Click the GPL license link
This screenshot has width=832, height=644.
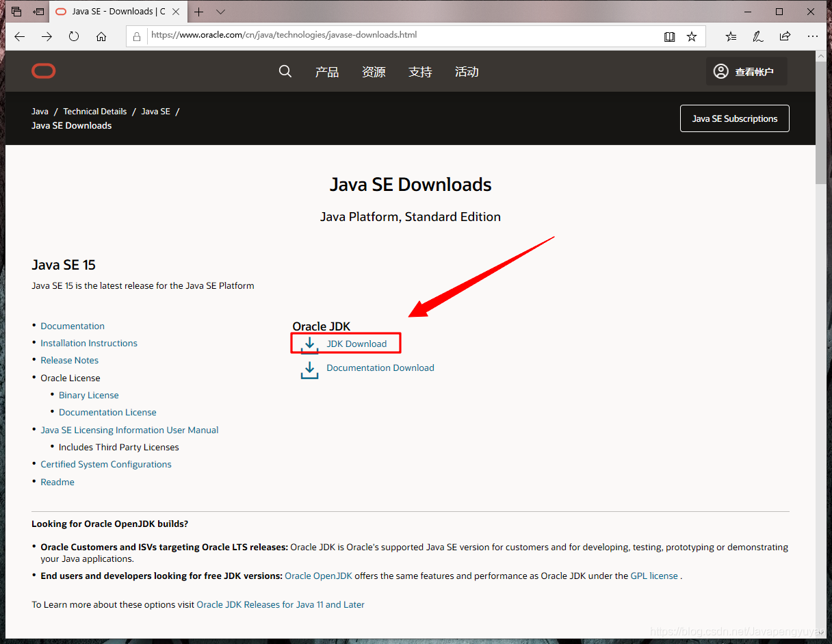tap(654, 576)
